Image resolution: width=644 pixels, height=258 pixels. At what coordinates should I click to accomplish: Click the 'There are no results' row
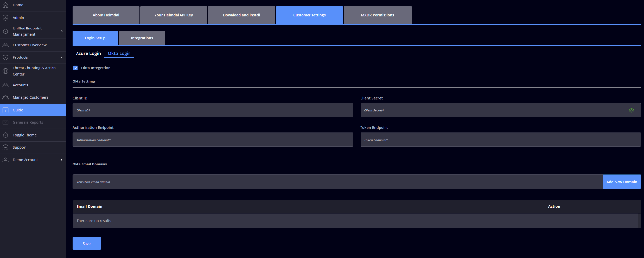[x=356, y=221]
